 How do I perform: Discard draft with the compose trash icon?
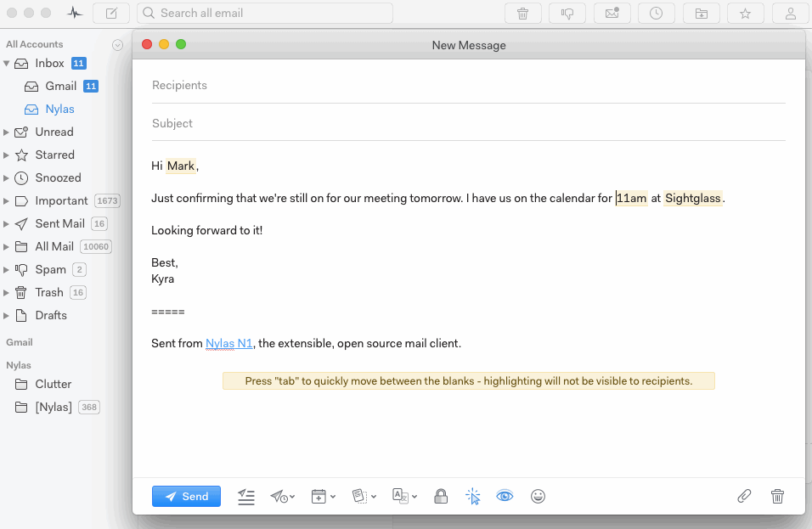point(777,497)
